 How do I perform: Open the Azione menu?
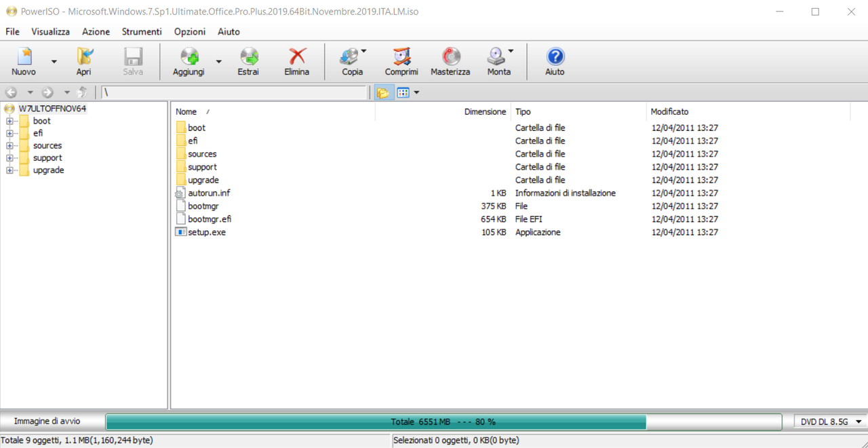96,32
